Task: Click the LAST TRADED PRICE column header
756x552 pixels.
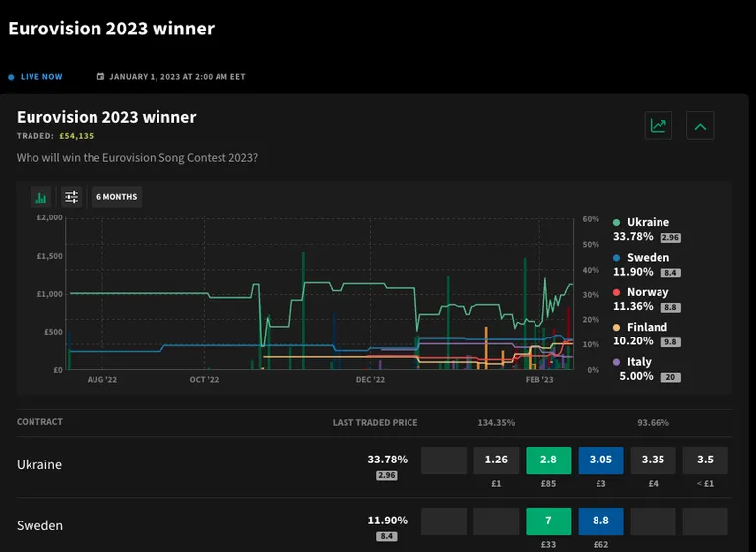Action: point(375,423)
